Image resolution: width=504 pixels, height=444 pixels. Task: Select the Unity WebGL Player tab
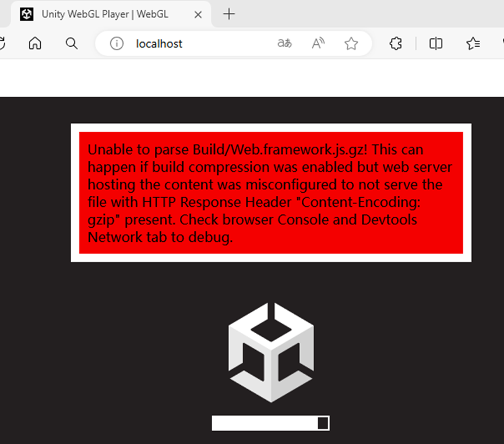pos(111,14)
